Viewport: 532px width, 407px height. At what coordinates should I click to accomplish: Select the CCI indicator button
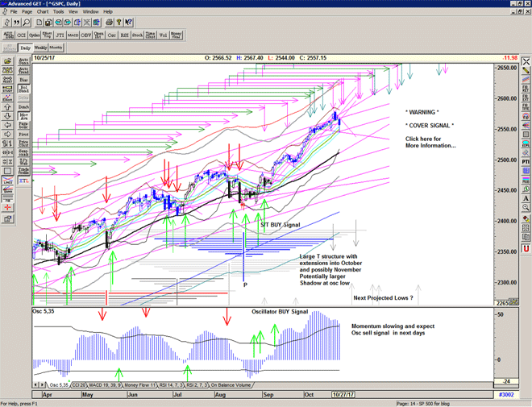click(x=20, y=35)
